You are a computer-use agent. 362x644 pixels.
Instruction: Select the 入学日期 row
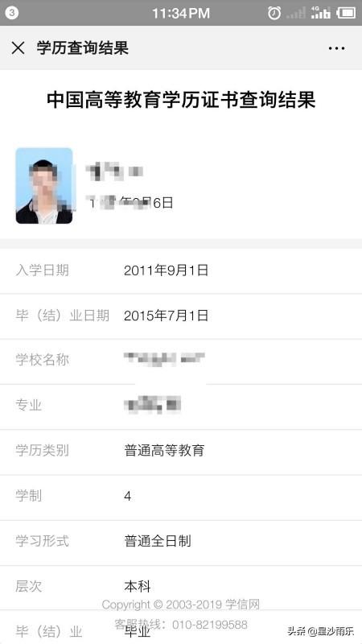point(181,270)
